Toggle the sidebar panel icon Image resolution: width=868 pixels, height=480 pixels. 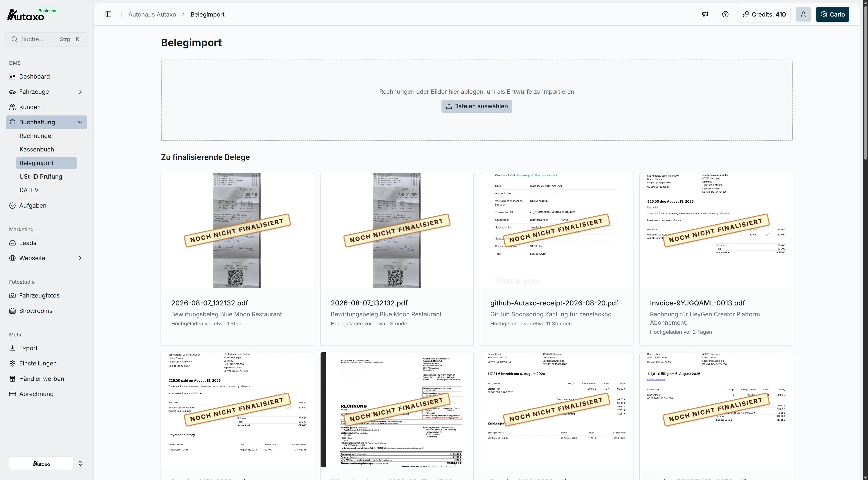click(x=108, y=14)
